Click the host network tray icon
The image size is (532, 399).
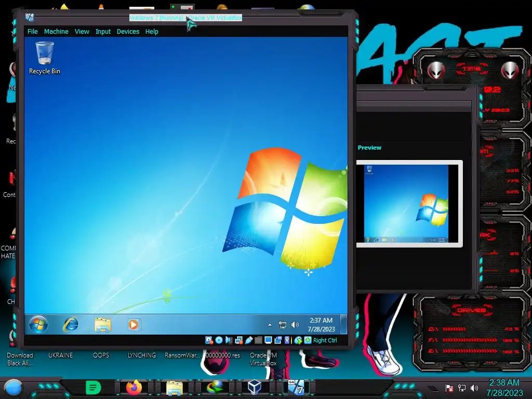(462, 388)
